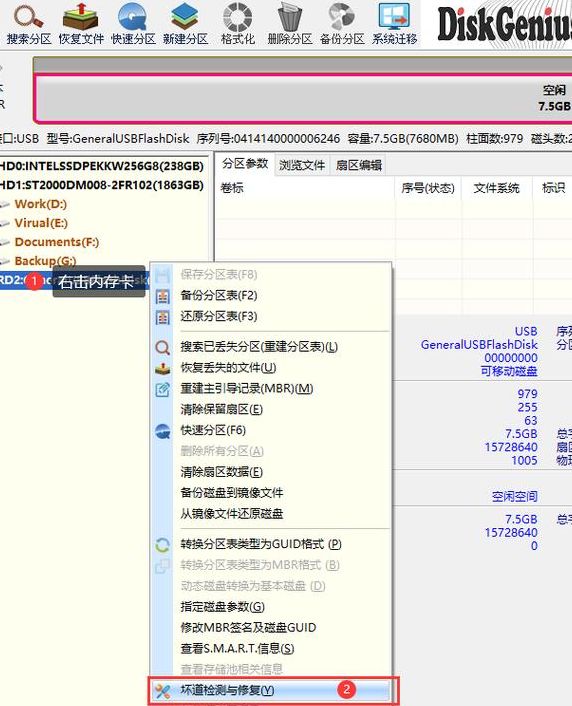Open the 备份分区 backup partition tool

[342, 24]
